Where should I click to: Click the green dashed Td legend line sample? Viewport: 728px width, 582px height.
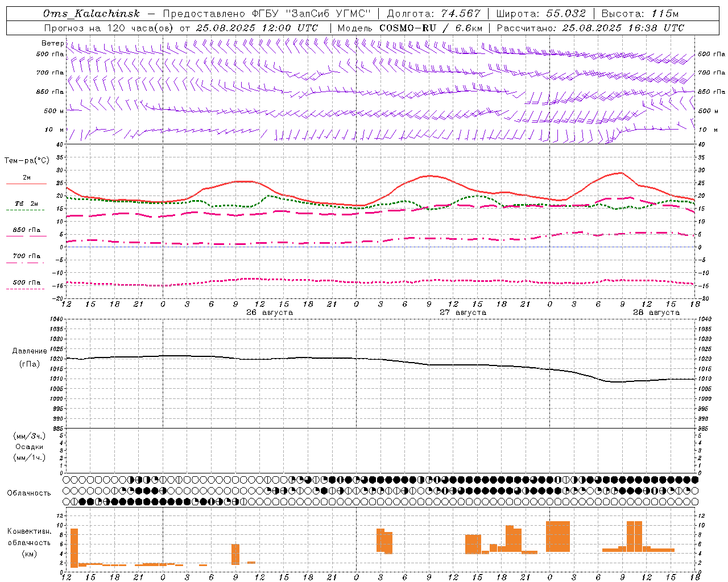point(25,210)
